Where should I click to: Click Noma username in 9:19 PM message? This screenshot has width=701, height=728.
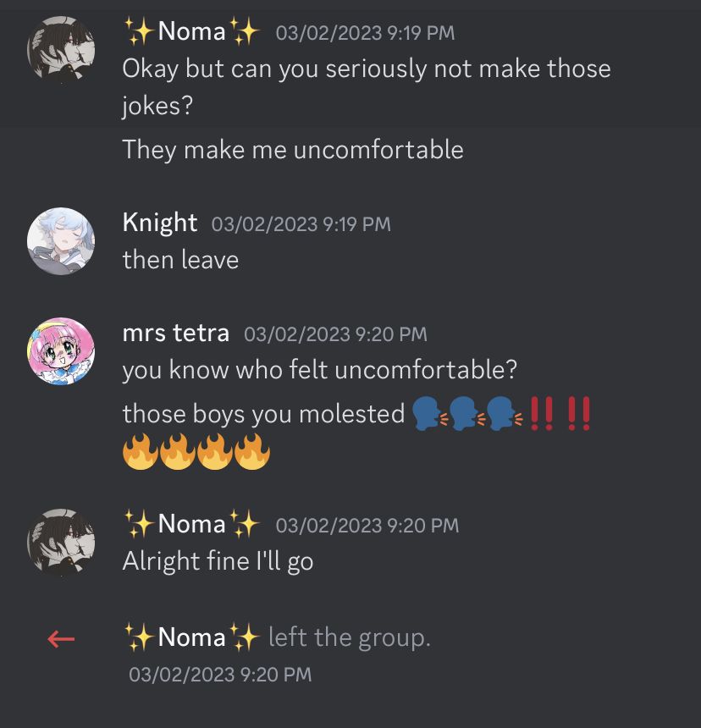[x=191, y=31]
